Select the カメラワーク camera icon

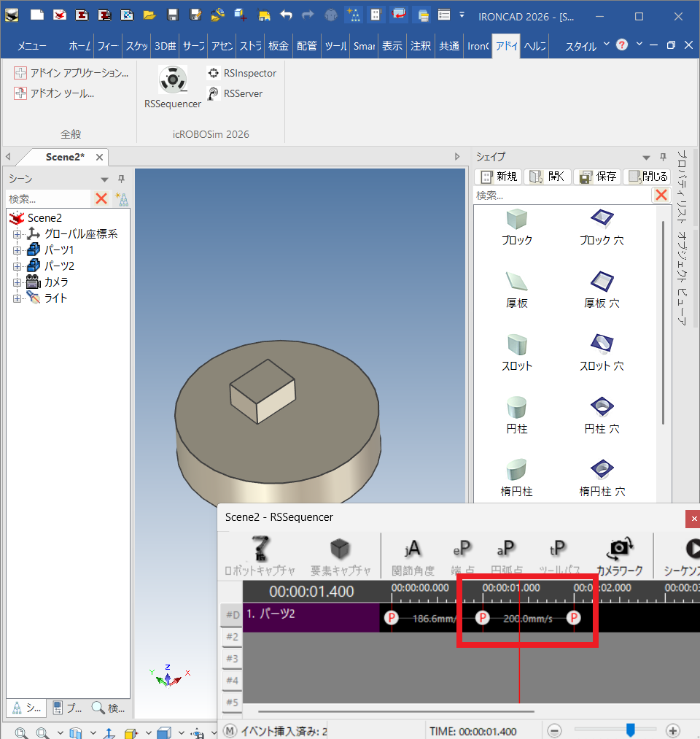(620, 549)
